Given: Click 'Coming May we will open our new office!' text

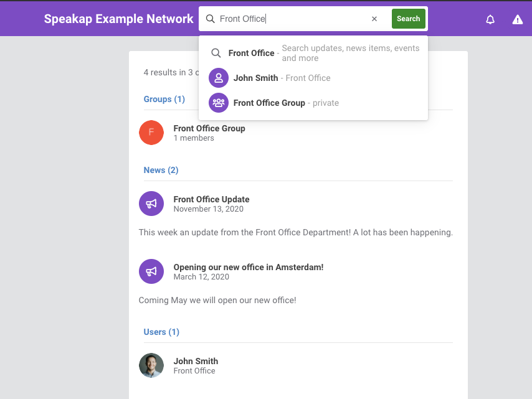Looking at the screenshot, I should click(x=217, y=300).
